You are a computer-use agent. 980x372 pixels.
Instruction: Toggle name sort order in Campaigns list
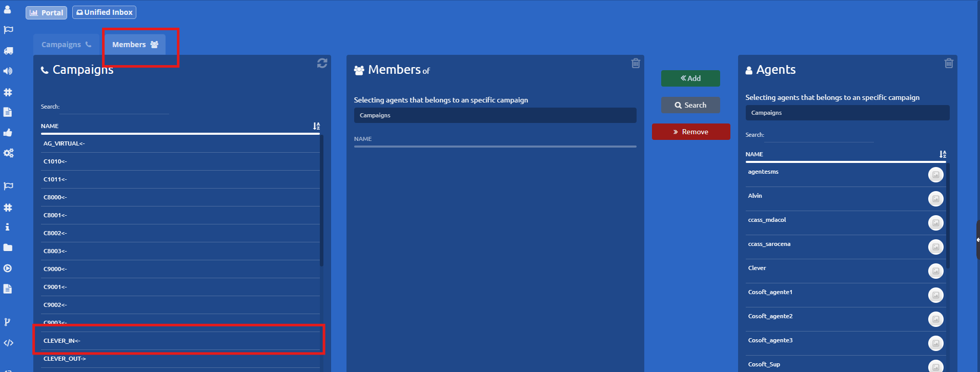click(316, 126)
